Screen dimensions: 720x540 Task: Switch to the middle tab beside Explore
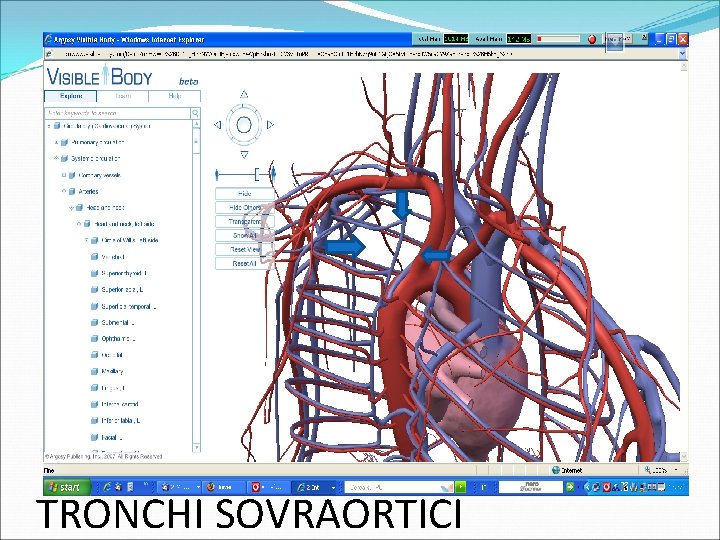(x=123, y=96)
